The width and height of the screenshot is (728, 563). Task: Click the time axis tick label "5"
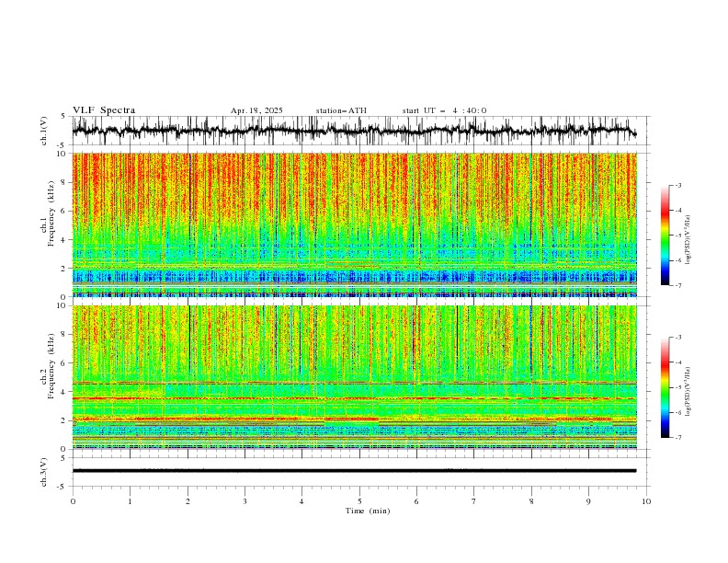359,501
